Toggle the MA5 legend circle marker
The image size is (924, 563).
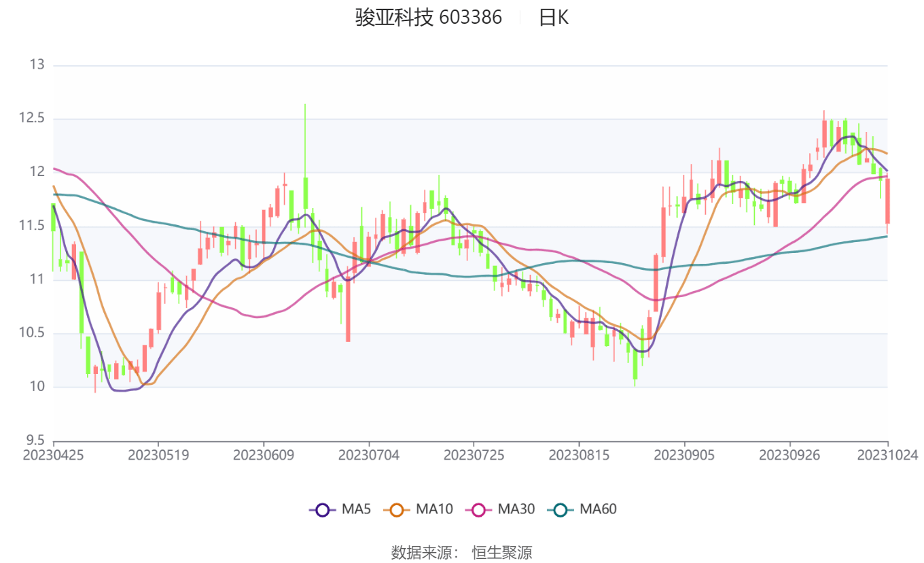pyautogui.click(x=323, y=509)
